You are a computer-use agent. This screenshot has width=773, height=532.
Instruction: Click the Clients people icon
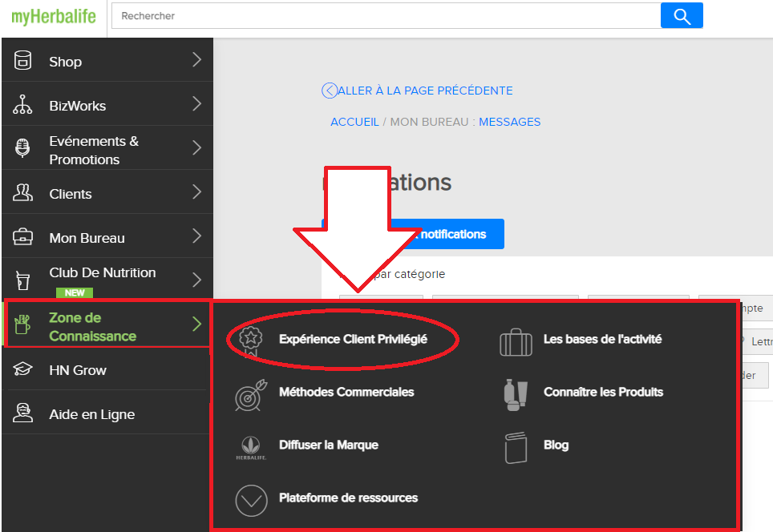pyautogui.click(x=22, y=192)
